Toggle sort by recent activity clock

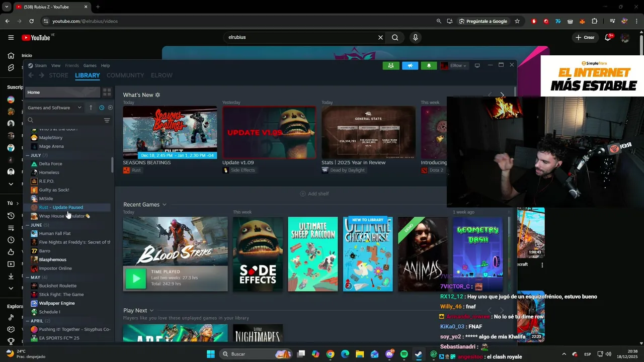(102, 108)
